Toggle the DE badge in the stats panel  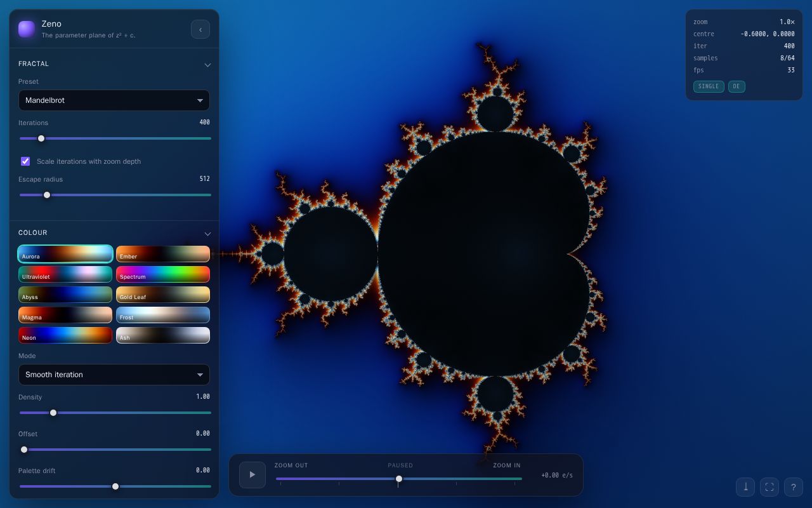(737, 86)
